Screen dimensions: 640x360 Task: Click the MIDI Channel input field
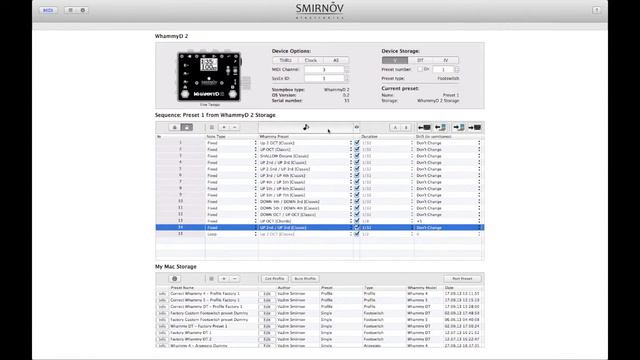click(x=324, y=70)
